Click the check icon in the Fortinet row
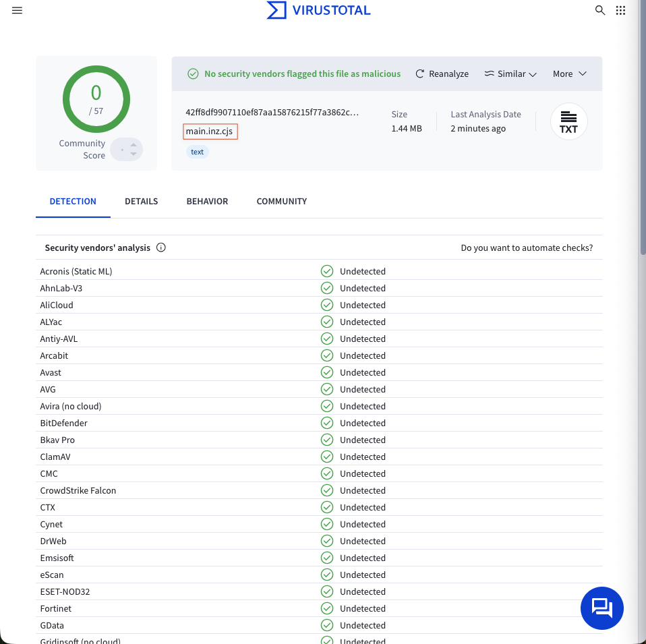 [x=326, y=608]
